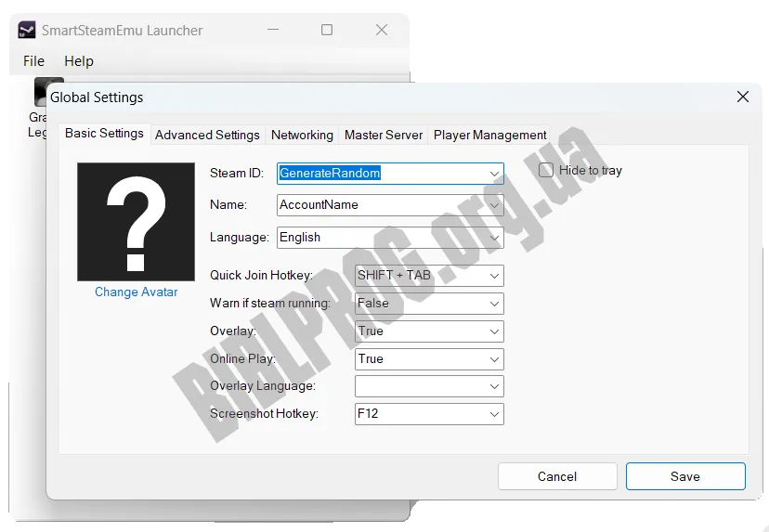Switch to the Advanced Settings tab

pos(207,135)
